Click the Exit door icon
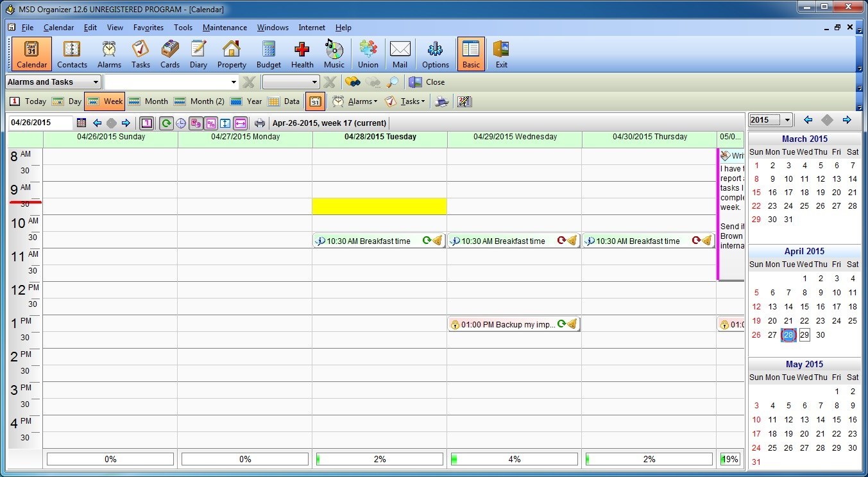 pyautogui.click(x=501, y=54)
